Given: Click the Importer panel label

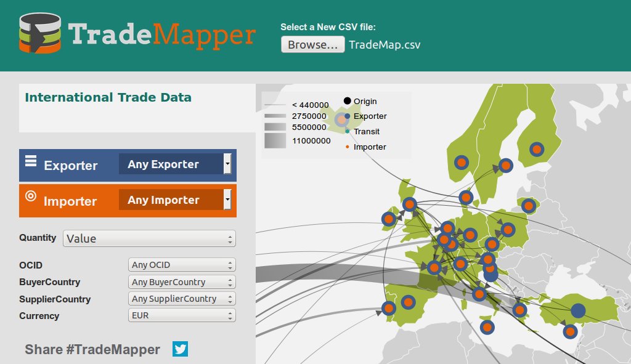Looking at the screenshot, I should pyautogui.click(x=70, y=201).
